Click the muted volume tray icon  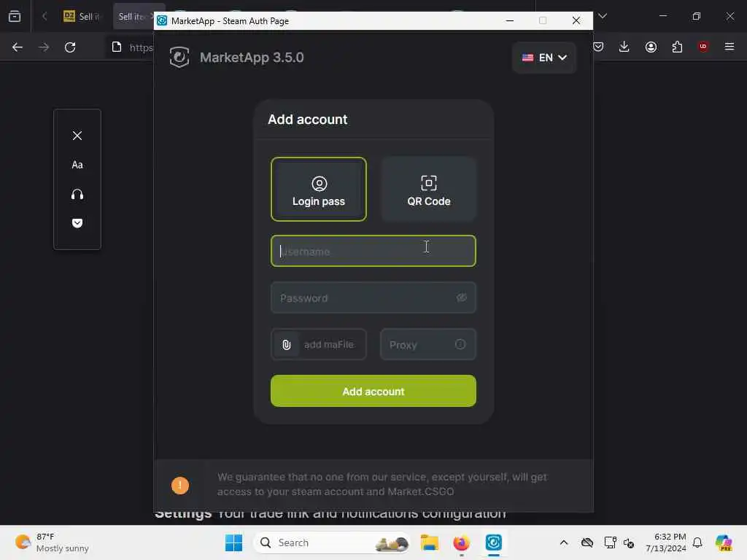[629, 542]
